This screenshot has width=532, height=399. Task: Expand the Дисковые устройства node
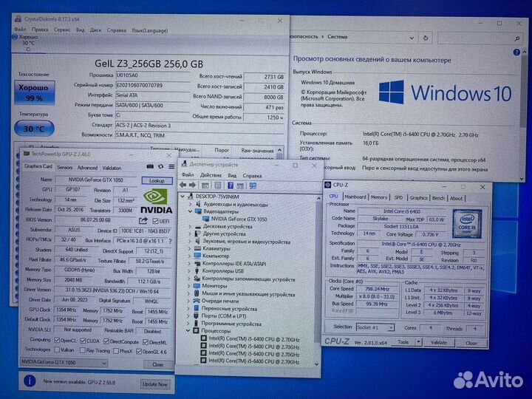pos(190,226)
